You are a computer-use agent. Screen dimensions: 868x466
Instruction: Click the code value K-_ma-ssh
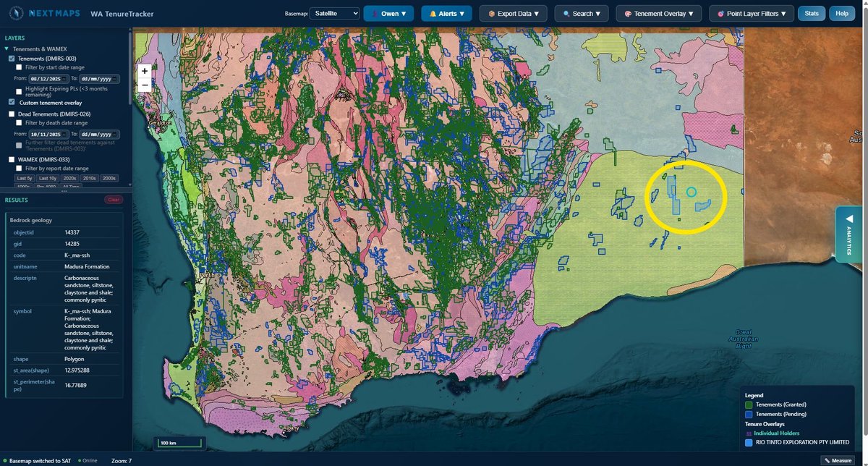(77, 255)
